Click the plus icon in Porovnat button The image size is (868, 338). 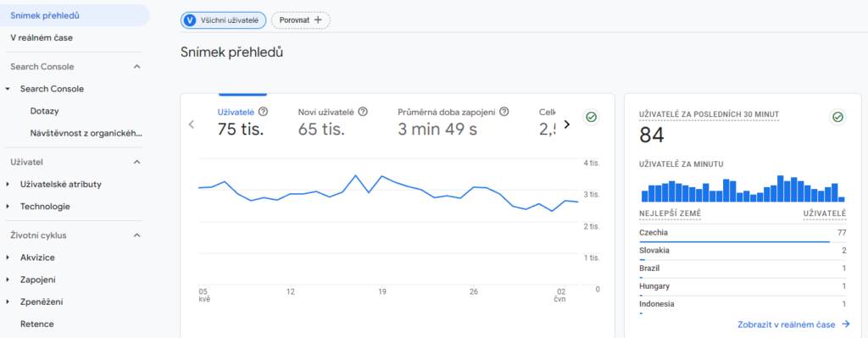[318, 20]
